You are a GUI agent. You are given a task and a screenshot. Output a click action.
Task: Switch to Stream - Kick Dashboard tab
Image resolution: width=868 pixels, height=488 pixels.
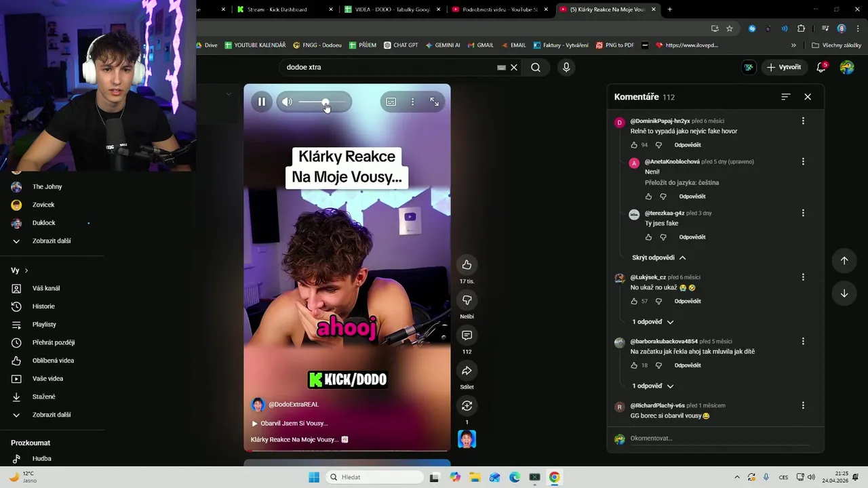coord(284,9)
